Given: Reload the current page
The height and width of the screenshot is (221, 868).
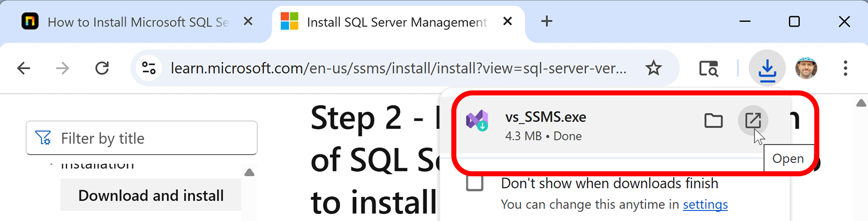Looking at the screenshot, I should click(102, 68).
